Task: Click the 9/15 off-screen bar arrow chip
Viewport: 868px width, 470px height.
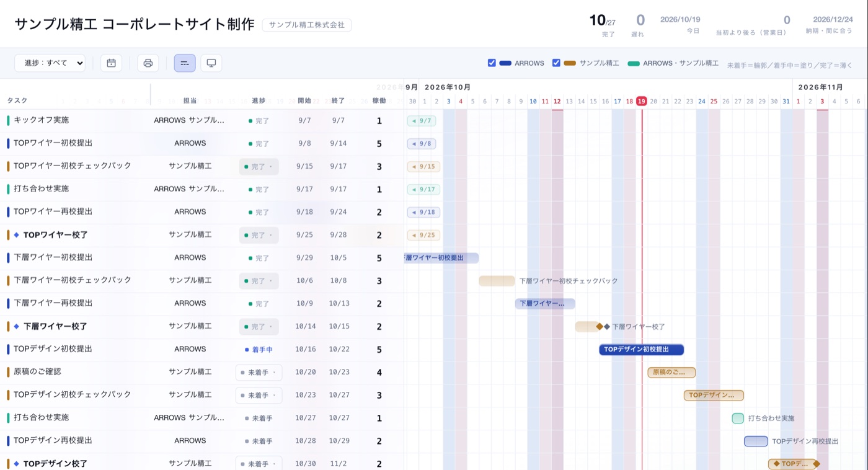Action: coord(423,167)
